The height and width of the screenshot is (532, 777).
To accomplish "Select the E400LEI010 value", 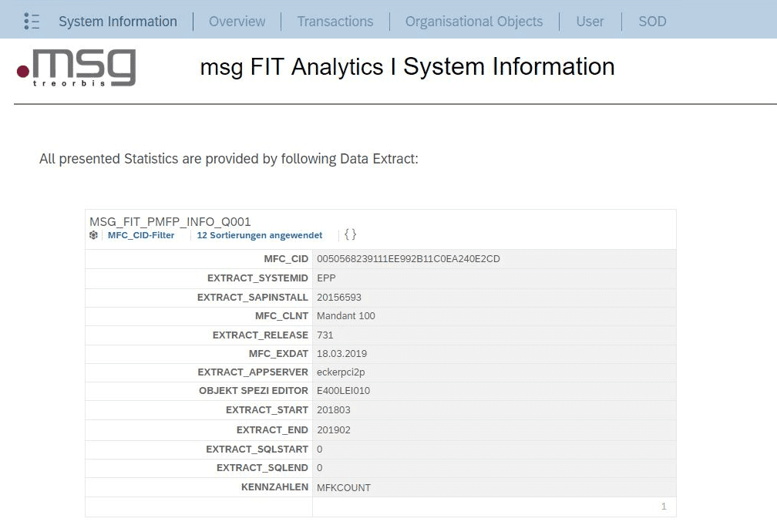I will click(344, 391).
